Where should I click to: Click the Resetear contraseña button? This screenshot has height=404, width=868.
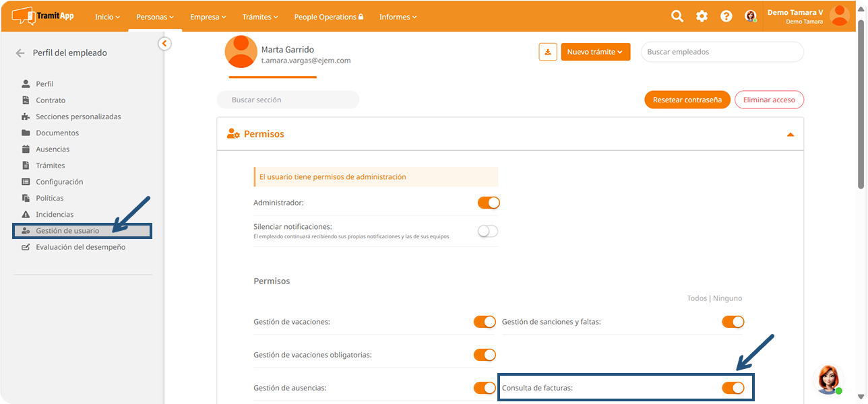(x=687, y=100)
